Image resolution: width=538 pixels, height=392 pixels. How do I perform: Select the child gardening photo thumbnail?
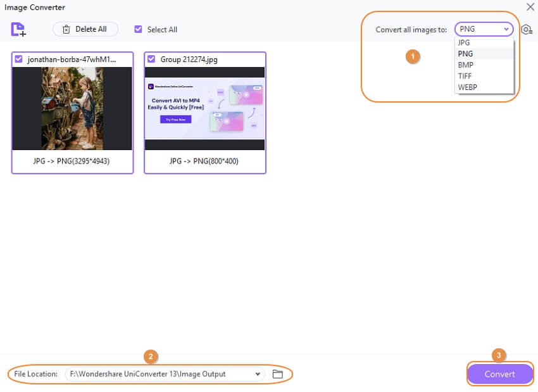[x=72, y=108]
